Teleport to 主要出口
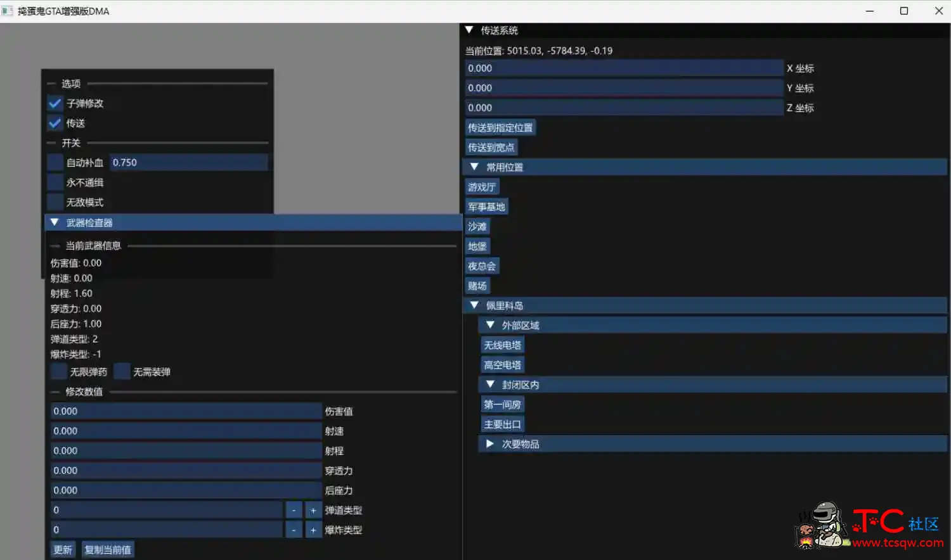The height and width of the screenshot is (560, 951). (x=502, y=424)
